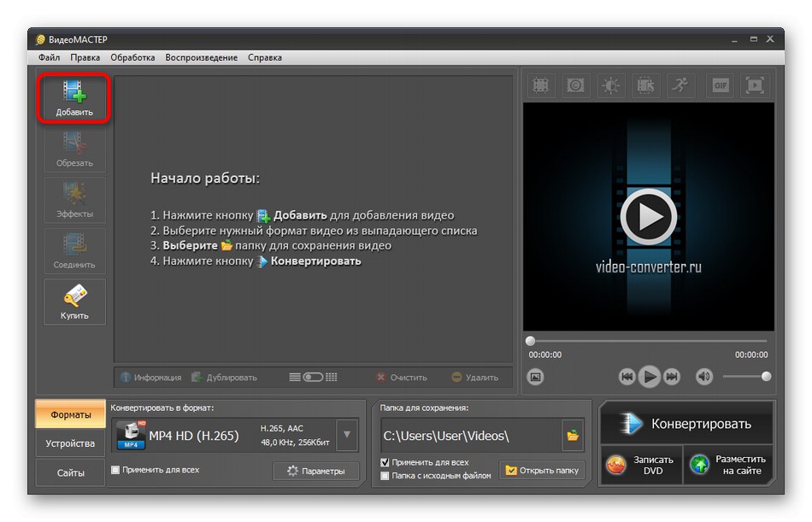Click Разместить на сайте button
This screenshot has height=522, width=812.
(x=728, y=465)
